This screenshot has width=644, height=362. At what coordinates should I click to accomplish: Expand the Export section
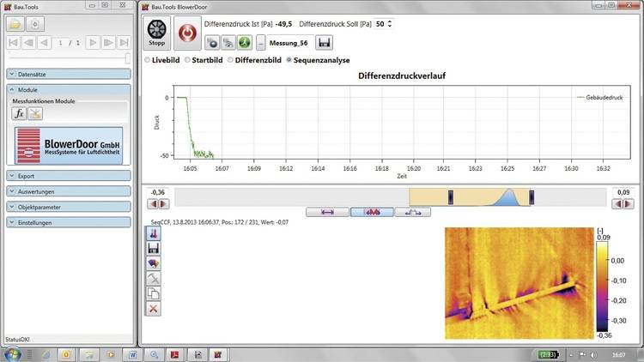69,176
